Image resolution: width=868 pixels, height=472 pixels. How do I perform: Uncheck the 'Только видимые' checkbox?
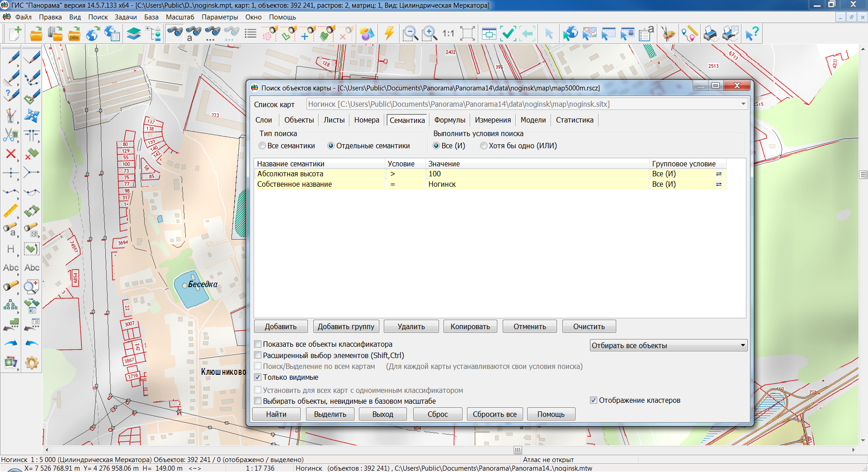(x=258, y=377)
